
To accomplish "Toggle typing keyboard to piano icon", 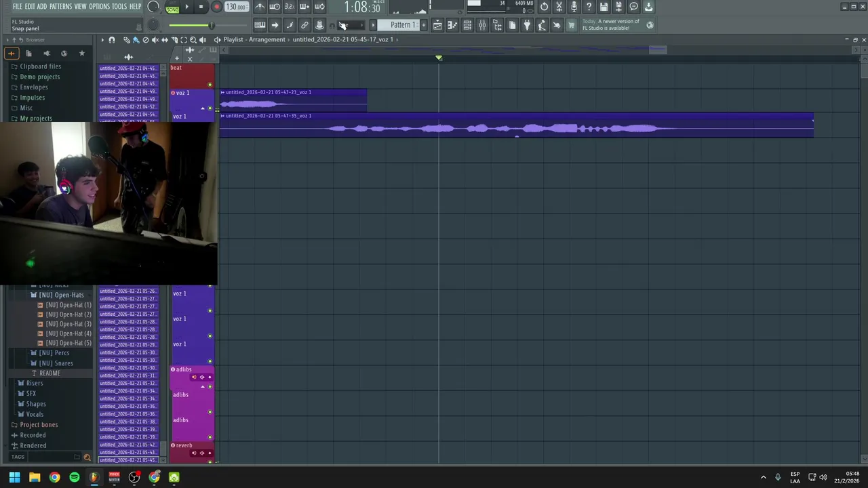I will click(260, 25).
